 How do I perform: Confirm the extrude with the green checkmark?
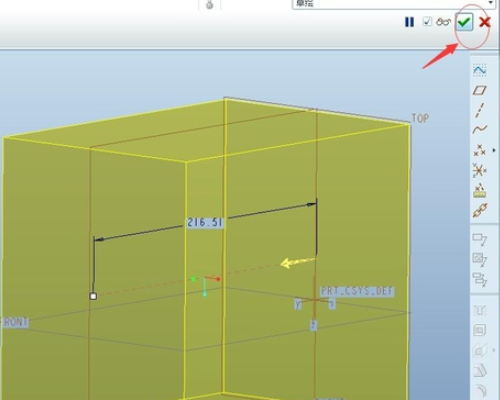(x=464, y=22)
